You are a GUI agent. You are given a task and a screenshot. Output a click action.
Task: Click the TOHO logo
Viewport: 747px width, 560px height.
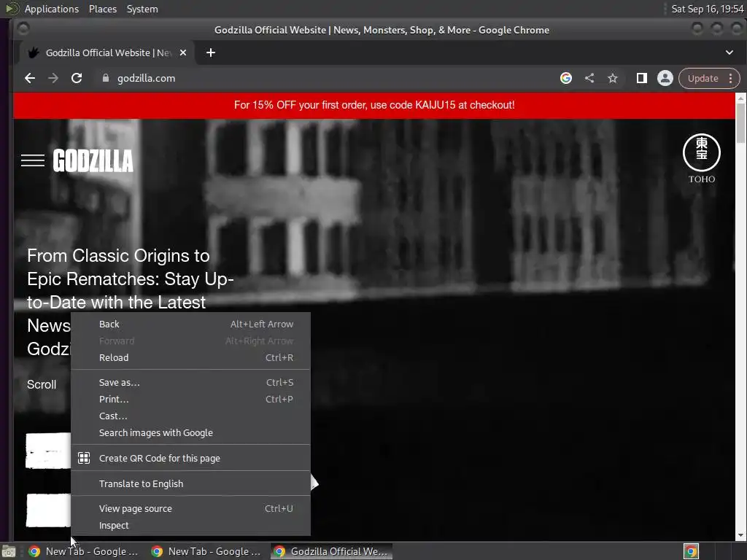(x=702, y=158)
